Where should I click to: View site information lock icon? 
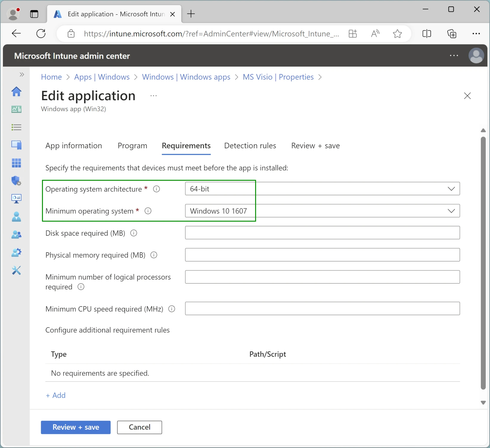(71, 34)
